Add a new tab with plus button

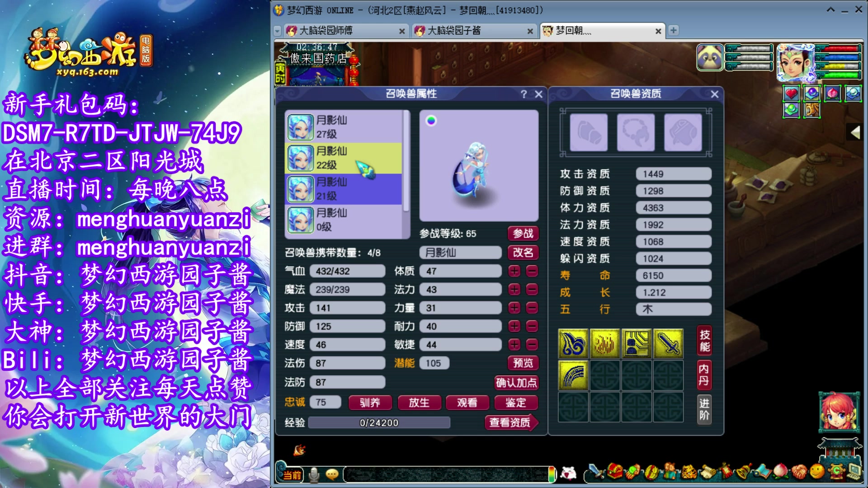click(x=674, y=30)
